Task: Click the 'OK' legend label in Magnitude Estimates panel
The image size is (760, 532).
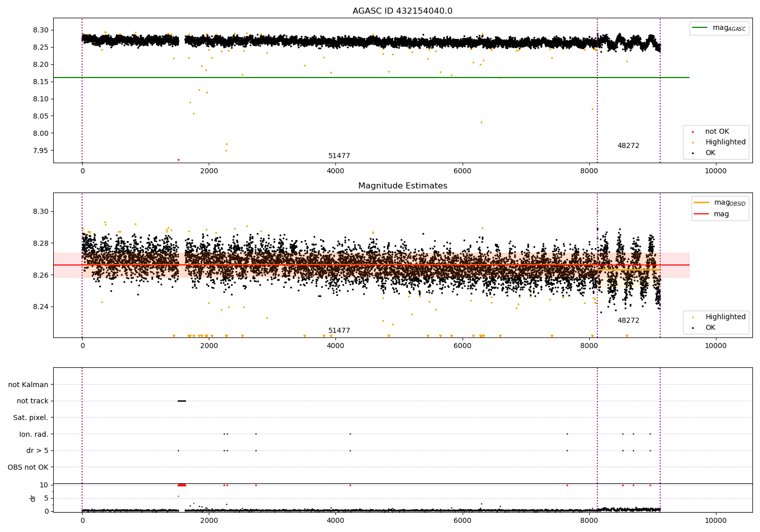Action: click(710, 328)
